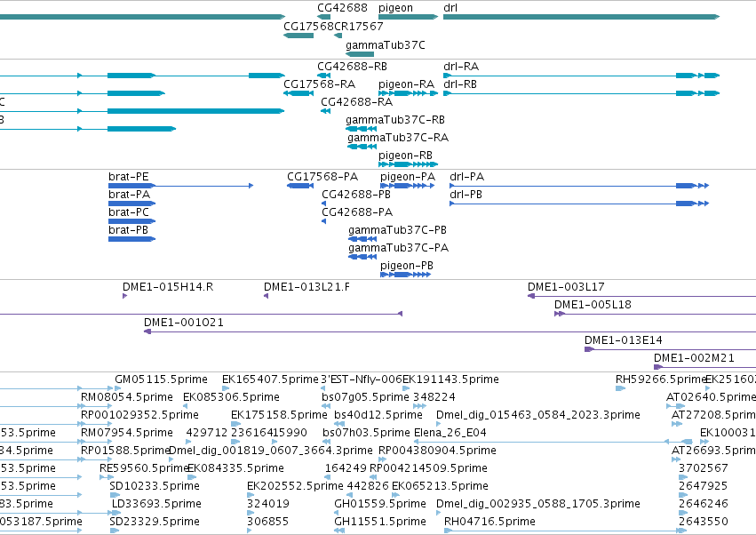Click the gammaTub37C gene bar
Viewport: 756px width, 535px height.
(x=360, y=54)
